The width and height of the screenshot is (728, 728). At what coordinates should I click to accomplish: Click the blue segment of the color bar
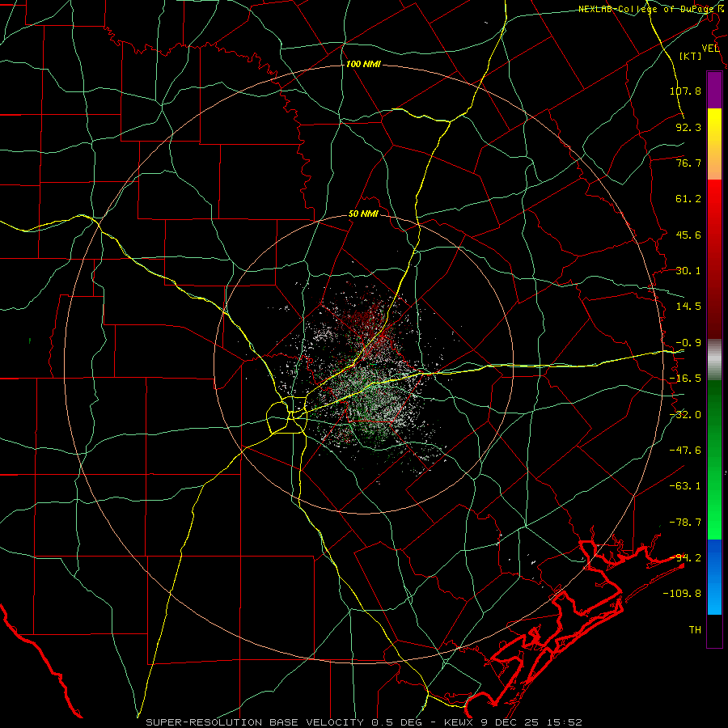(x=714, y=577)
